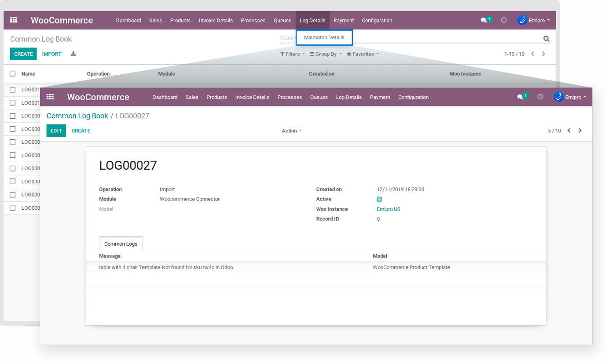Viewport: 609px width, 364px height.
Task: Open Processes menu in front window
Action: (290, 97)
